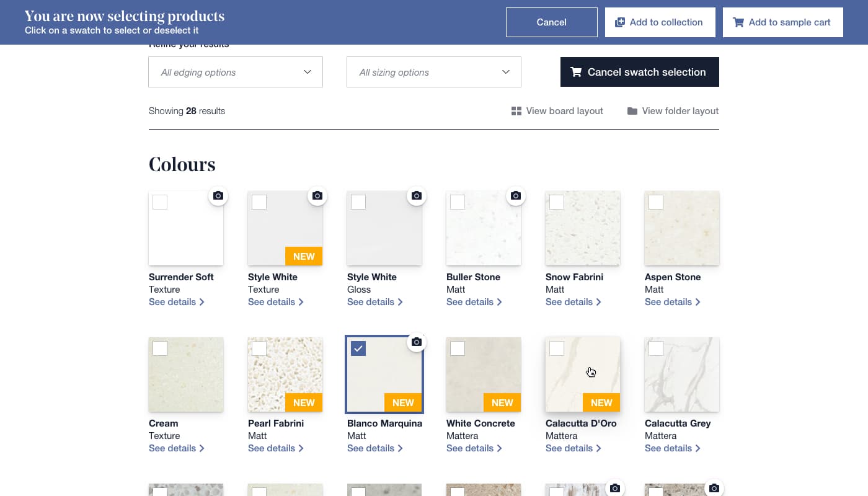The height and width of the screenshot is (496, 868).
Task: Click the folder icon beside View folder layout
Action: point(632,111)
